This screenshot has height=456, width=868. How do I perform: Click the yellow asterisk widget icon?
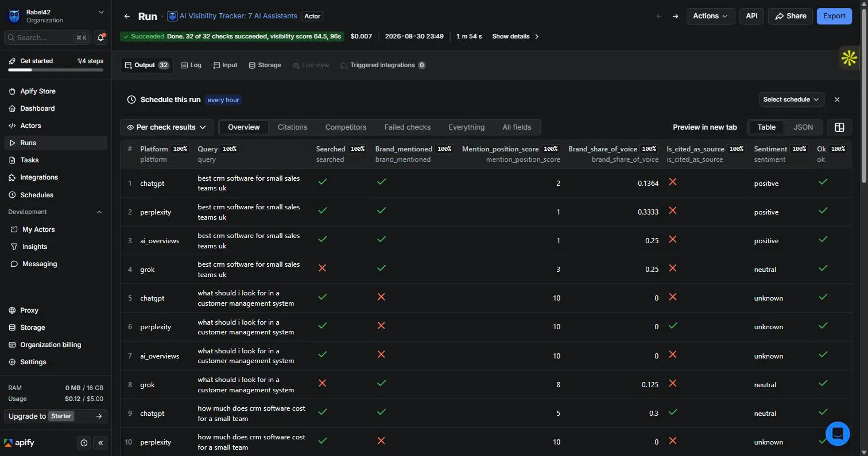pyautogui.click(x=849, y=58)
